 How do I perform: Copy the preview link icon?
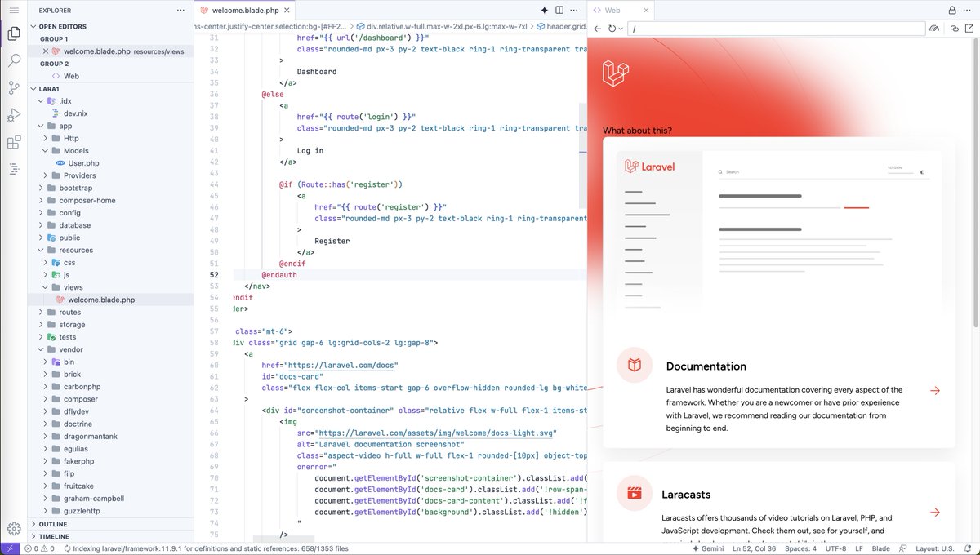[x=954, y=29]
